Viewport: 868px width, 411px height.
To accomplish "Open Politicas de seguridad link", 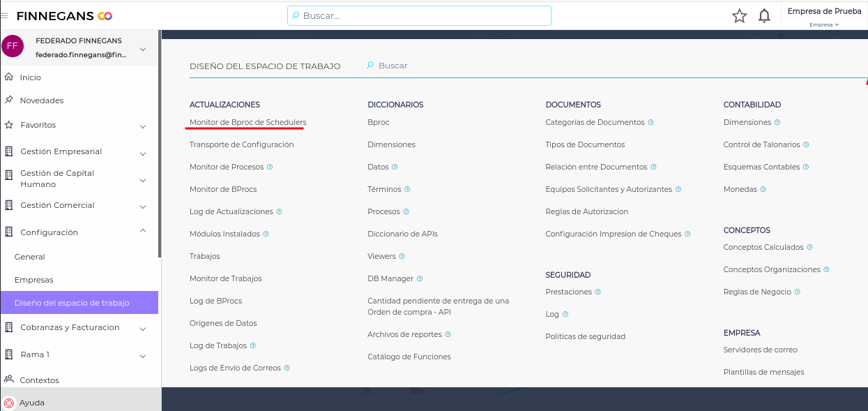I will [x=586, y=336].
